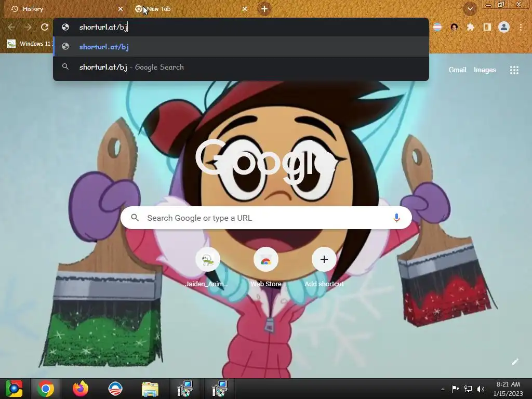The height and width of the screenshot is (399, 532).
Task: Open the Web Store shortcut
Action: click(x=266, y=268)
